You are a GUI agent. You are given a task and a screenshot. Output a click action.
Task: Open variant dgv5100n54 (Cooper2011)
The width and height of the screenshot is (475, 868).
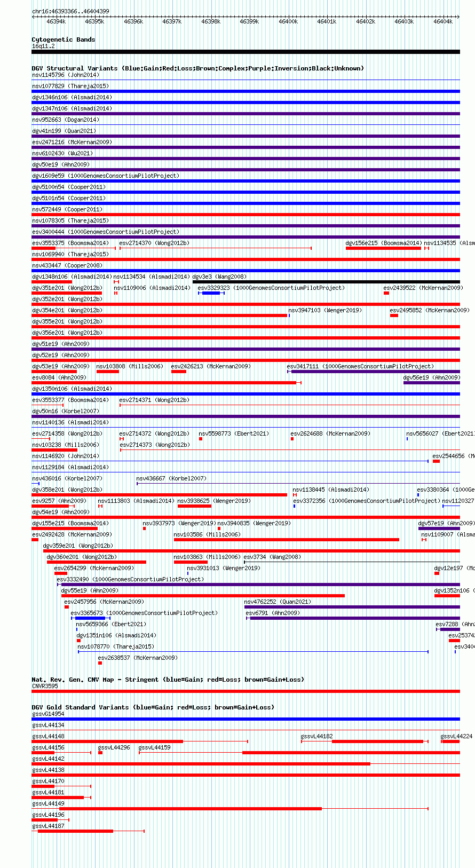[x=69, y=187]
